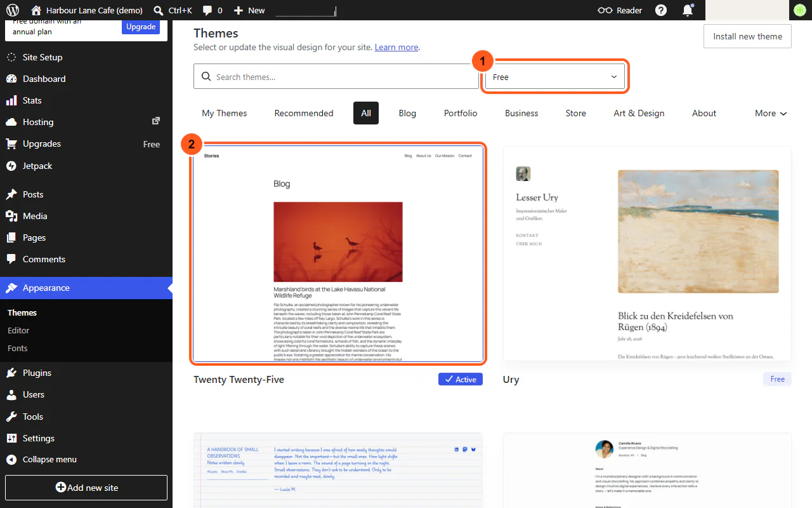Open Jetpack in the sidebar
The height and width of the screenshot is (508, 812).
[86, 166]
